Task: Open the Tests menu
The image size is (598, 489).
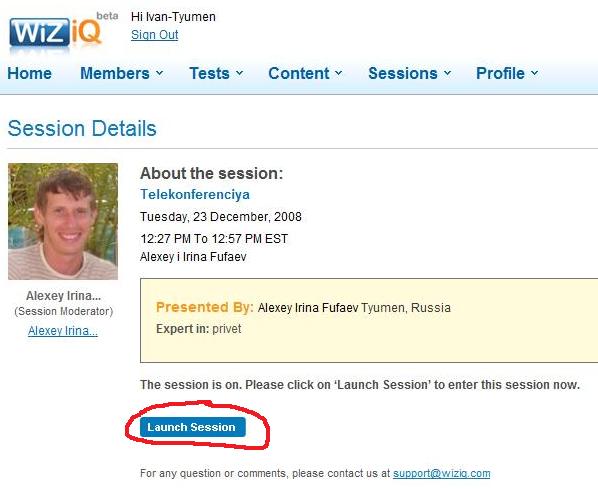Action: tap(209, 73)
